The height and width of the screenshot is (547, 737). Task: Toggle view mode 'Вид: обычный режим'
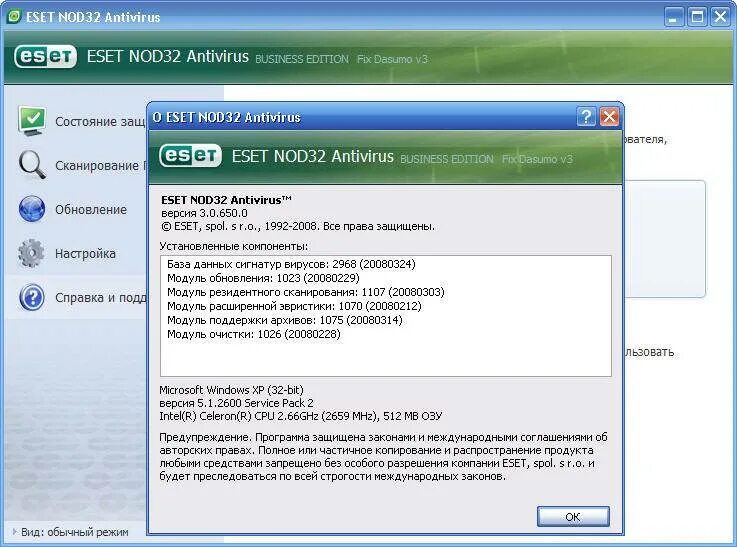click(x=71, y=532)
